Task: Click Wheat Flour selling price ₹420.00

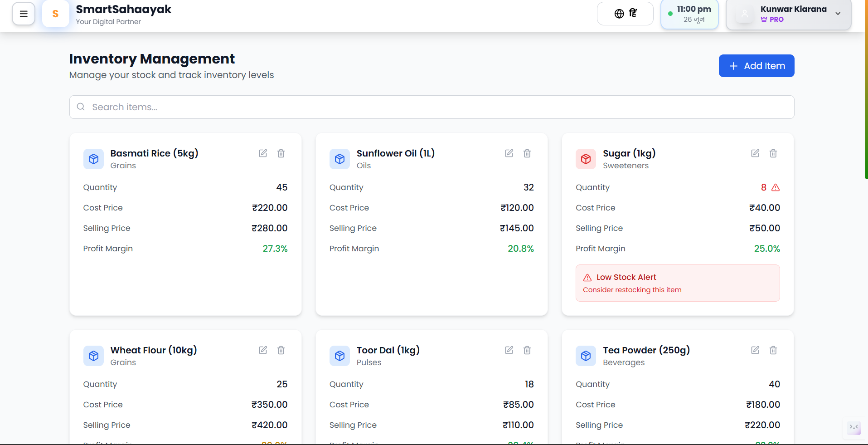Action: click(x=270, y=425)
